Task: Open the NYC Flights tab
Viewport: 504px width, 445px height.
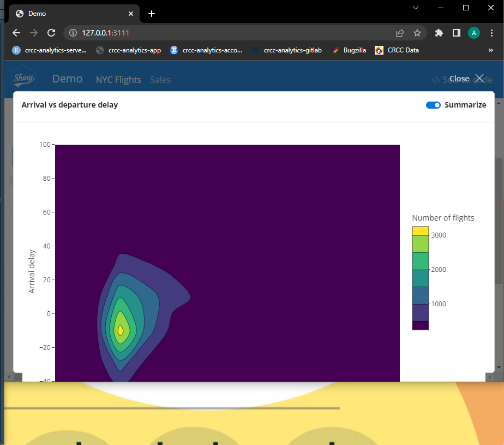Action: [118, 80]
